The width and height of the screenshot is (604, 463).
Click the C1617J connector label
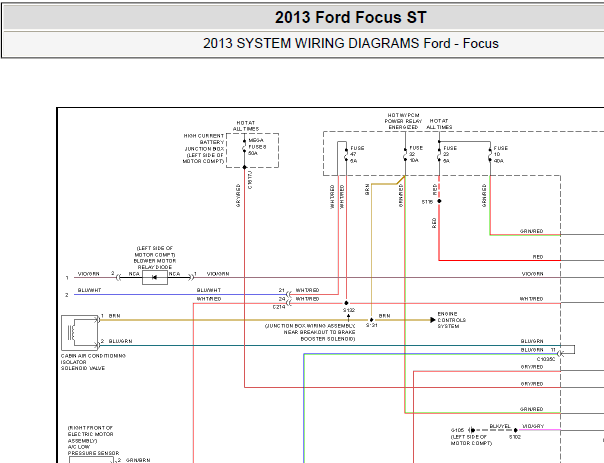250,180
